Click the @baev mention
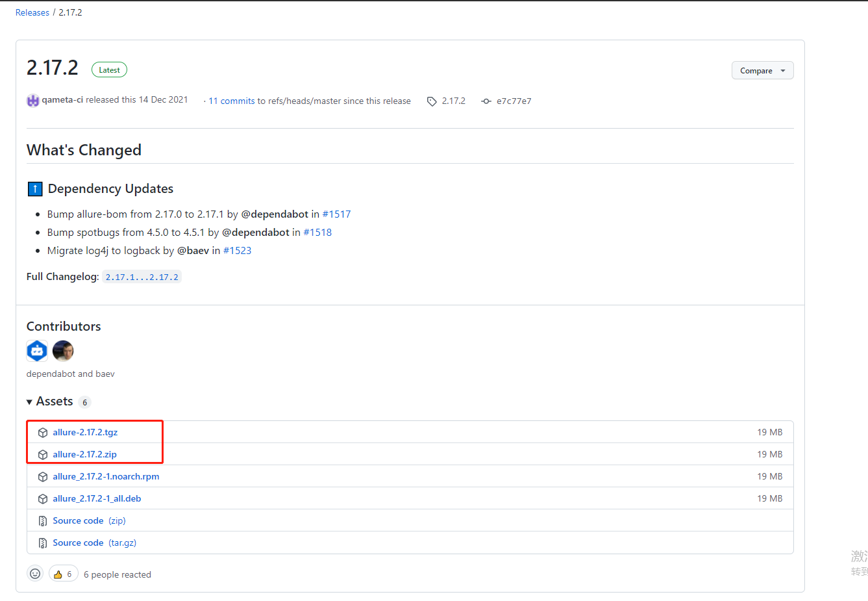The width and height of the screenshot is (868, 601). [x=193, y=250]
